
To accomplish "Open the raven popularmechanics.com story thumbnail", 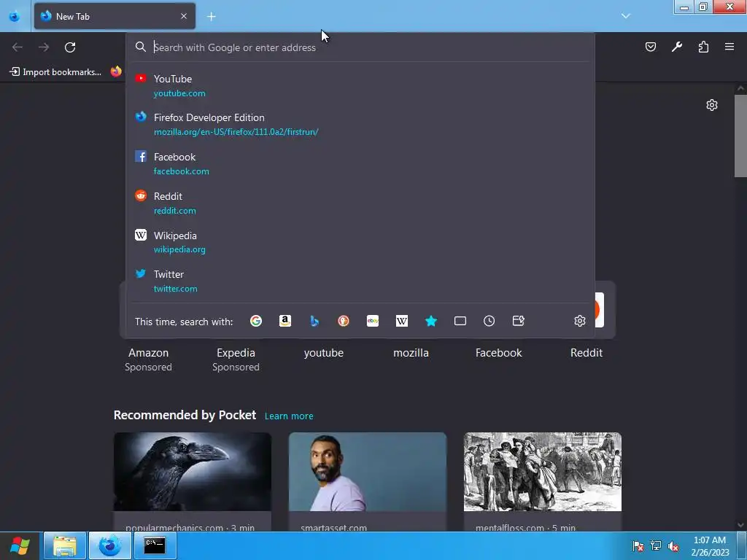I will tap(193, 472).
